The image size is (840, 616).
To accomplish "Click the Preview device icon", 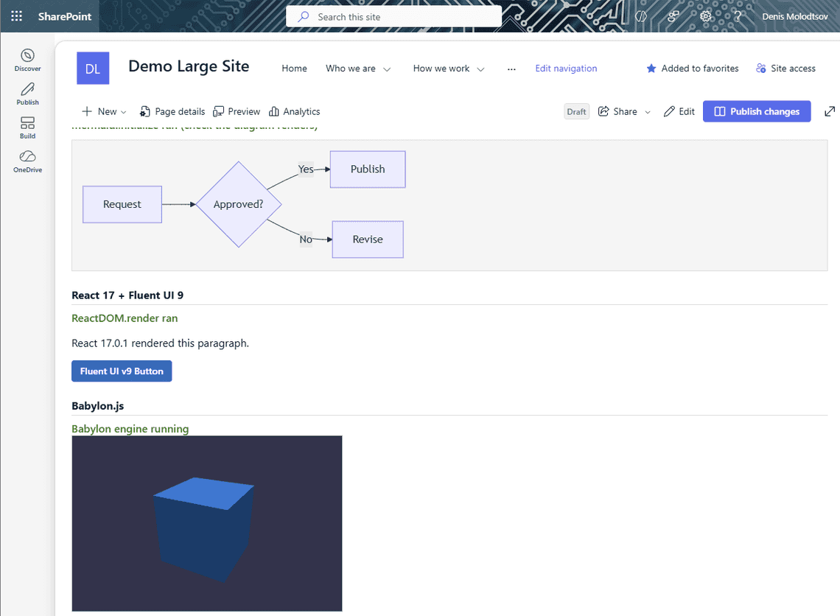I will pos(218,111).
